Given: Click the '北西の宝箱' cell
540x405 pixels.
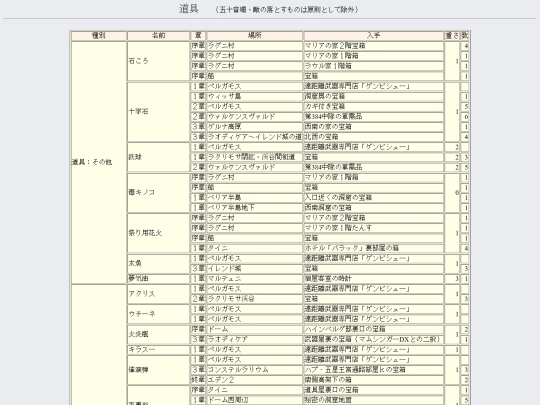Looking at the screenshot, I should click(374, 137).
